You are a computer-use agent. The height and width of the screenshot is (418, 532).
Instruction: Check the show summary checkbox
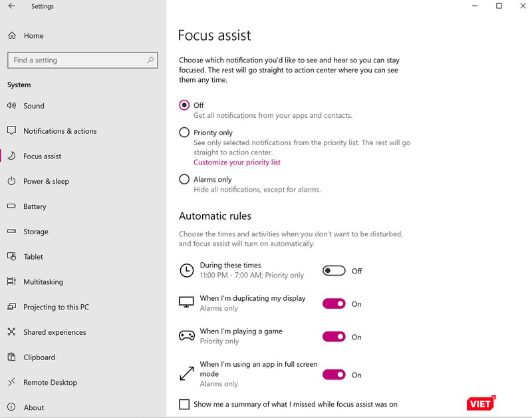click(184, 404)
